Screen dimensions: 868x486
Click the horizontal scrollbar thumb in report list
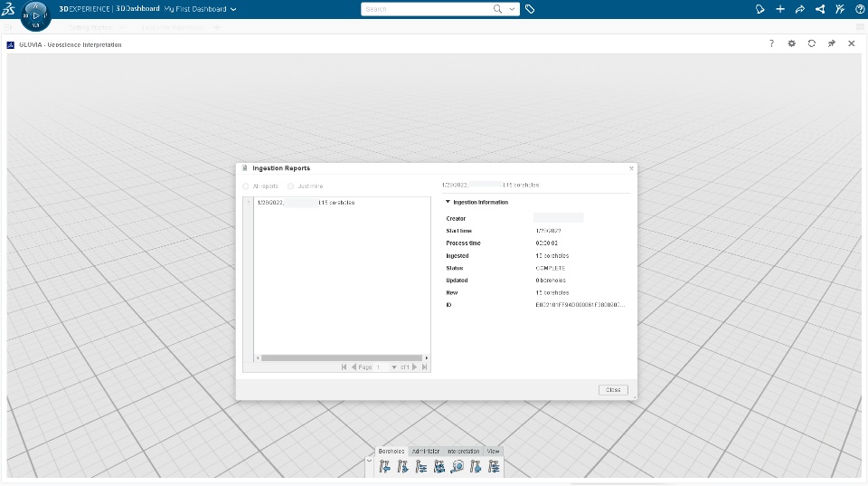(342, 358)
